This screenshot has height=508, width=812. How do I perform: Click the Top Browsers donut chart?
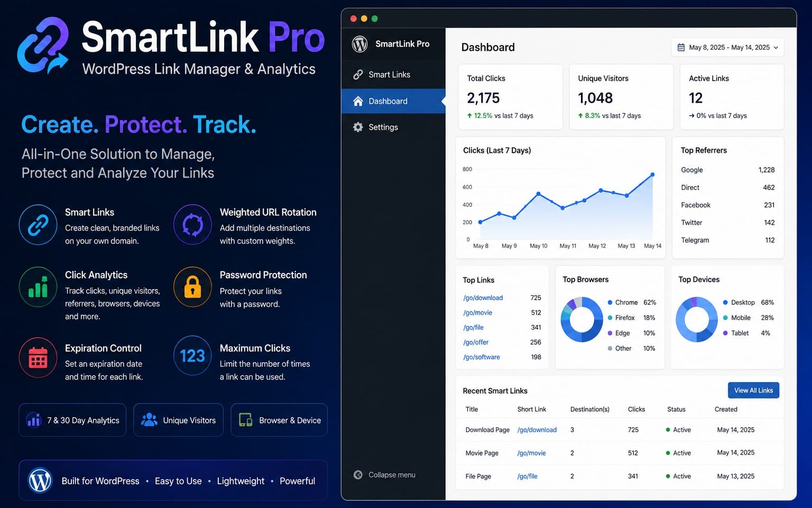582,320
